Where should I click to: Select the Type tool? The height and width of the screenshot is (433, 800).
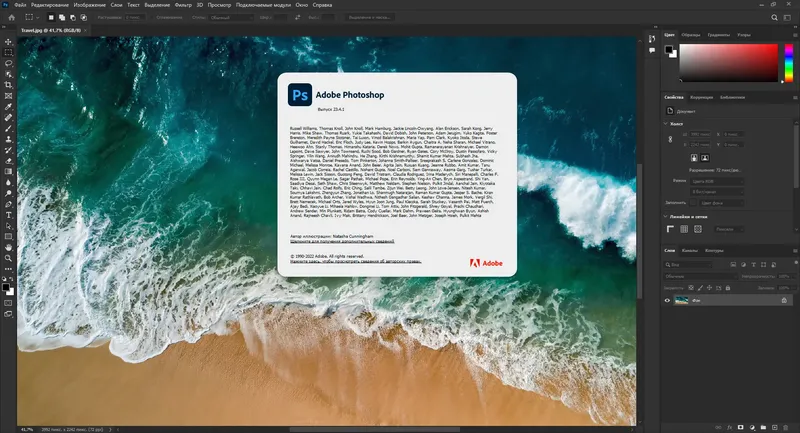tap(8, 215)
